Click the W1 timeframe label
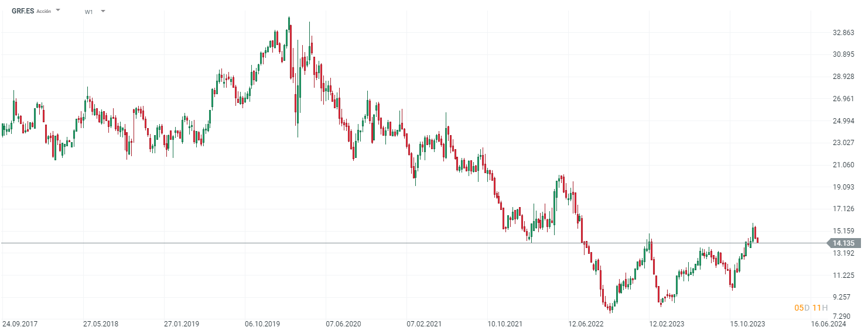 coord(89,12)
